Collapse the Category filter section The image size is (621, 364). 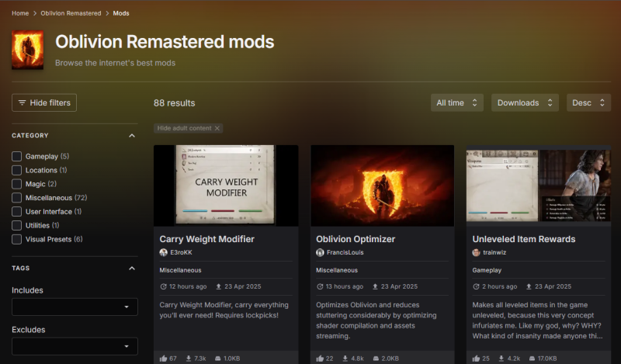[131, 136]
